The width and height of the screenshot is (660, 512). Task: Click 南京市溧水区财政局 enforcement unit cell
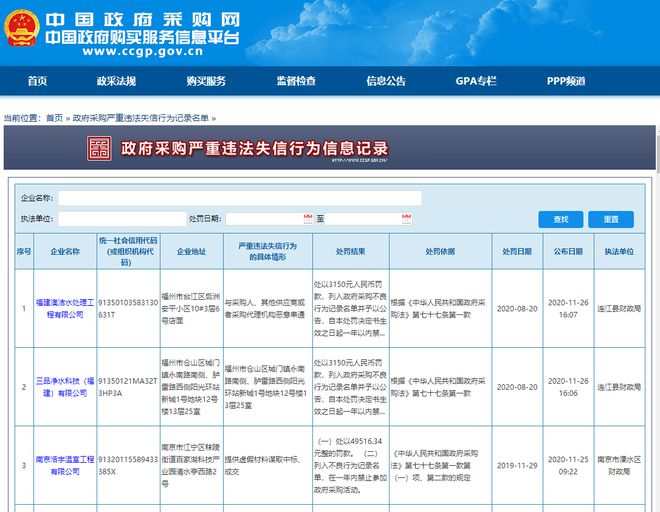click(x=619, y=465)
